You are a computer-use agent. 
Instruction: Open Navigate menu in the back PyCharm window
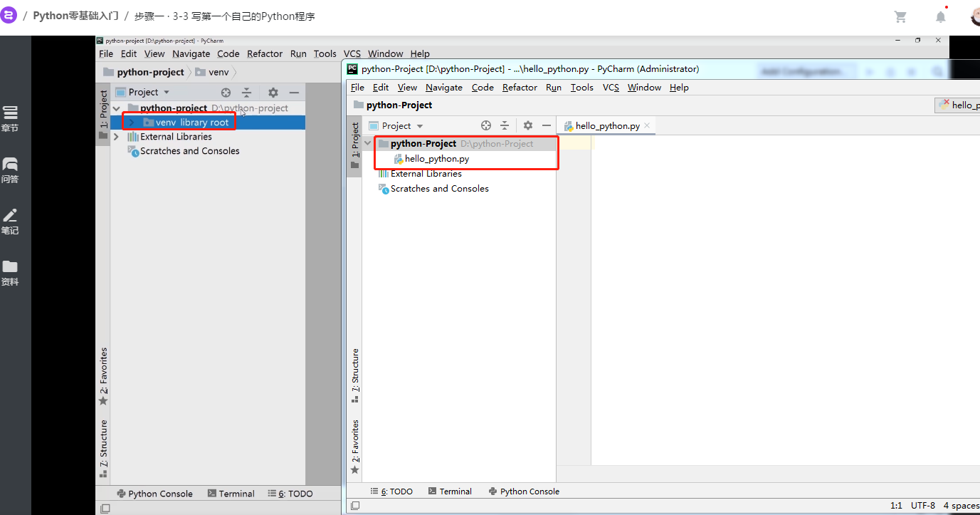click(191, 53)
